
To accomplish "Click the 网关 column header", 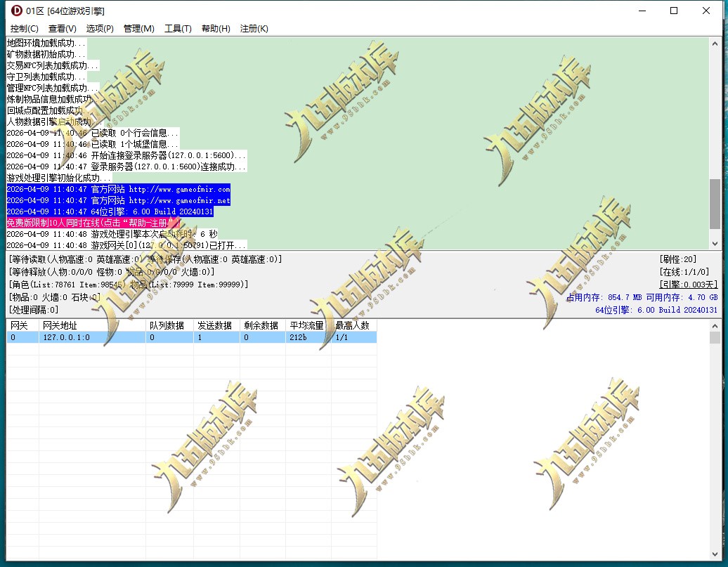I will [22, 325].
